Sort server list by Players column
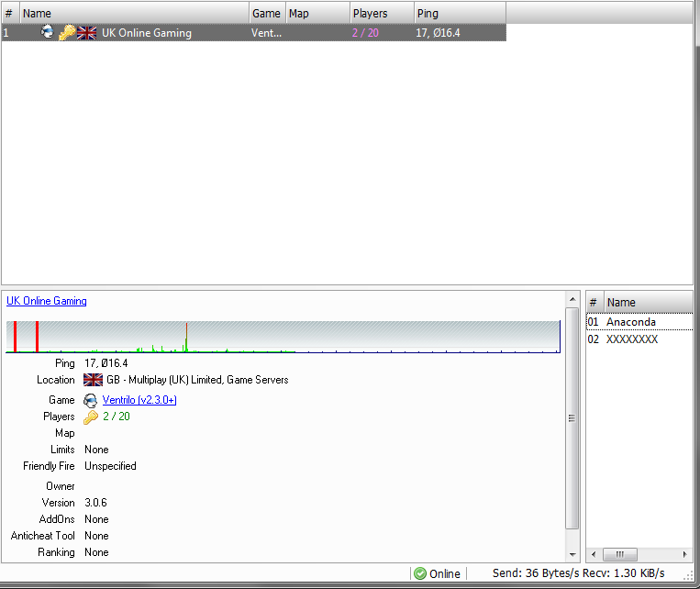Image resolution: width=700 pixels, height=589 pixels. click(x=383, y=14)
